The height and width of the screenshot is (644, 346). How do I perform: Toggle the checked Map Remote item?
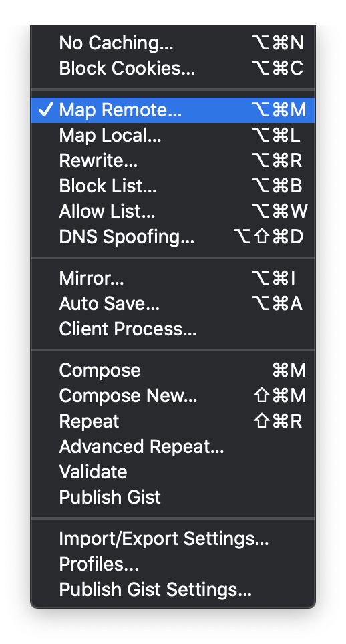(173, 110)
